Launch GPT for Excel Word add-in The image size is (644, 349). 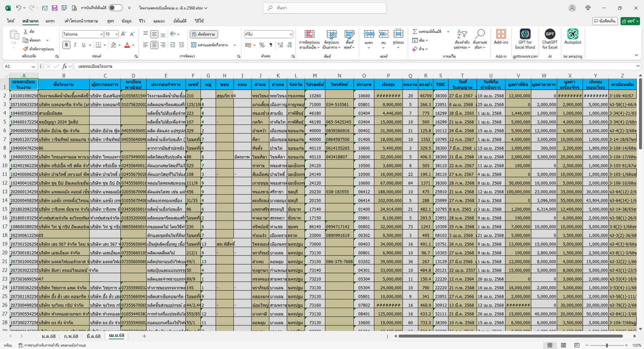click(x=525, y=39)
